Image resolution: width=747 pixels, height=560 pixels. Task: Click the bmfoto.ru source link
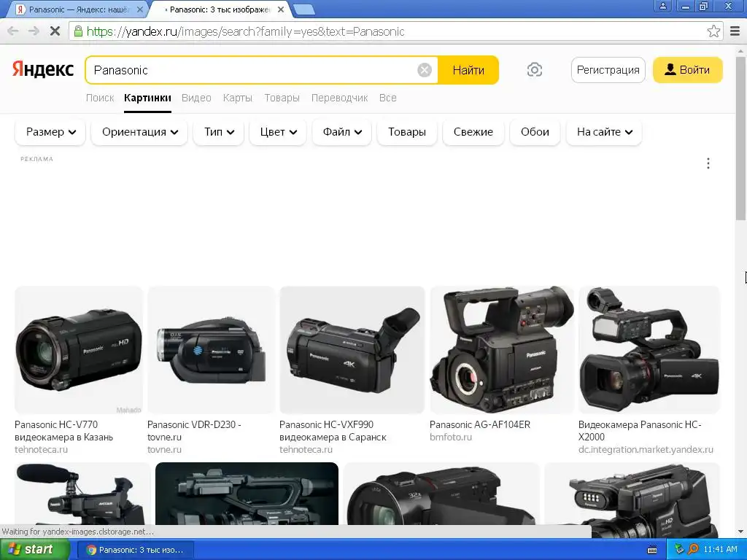coord(451,437)
